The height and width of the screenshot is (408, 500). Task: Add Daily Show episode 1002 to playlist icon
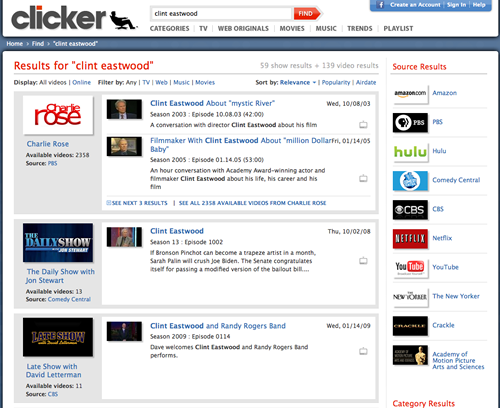[x=363, y=260]
